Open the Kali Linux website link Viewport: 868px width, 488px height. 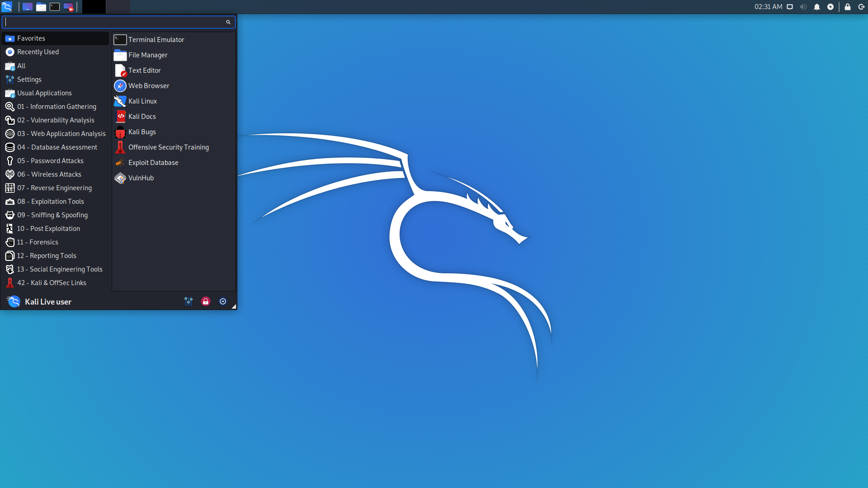174,101
